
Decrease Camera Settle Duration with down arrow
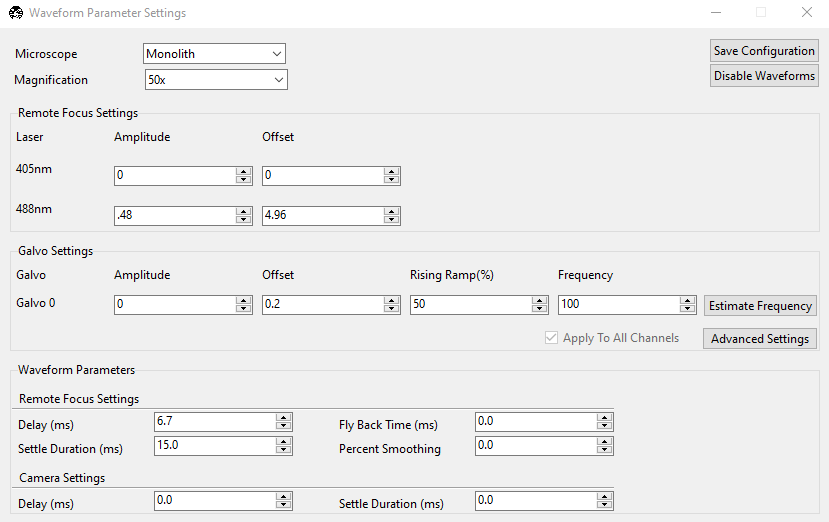605,505
